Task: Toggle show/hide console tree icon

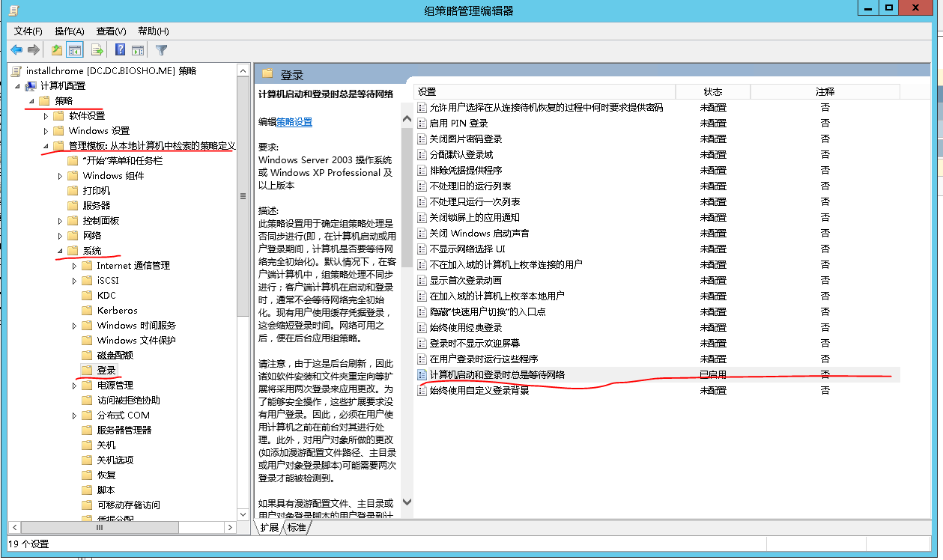Action: coord(74,50)
